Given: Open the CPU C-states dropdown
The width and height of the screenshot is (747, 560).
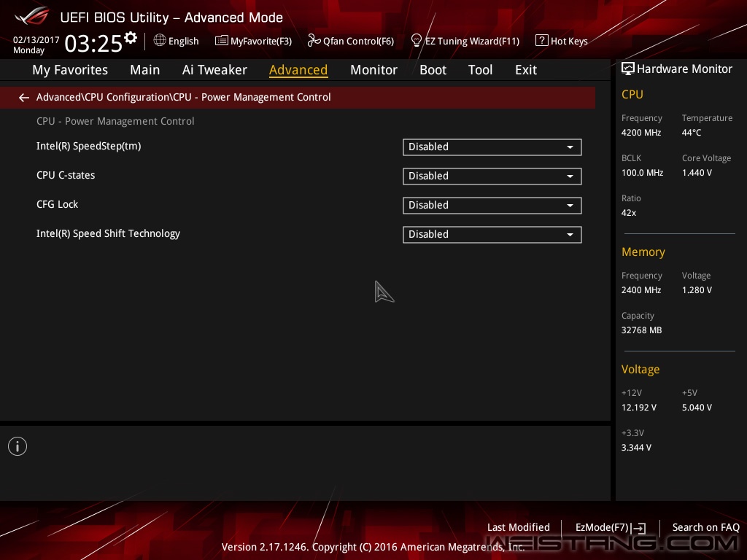Looking at the screenshot, I should coord(492,176).
